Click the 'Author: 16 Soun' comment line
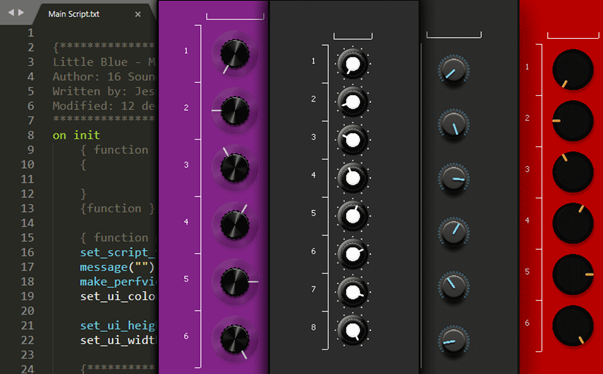The height and width of the screenshot is (374, 603). 104,76
